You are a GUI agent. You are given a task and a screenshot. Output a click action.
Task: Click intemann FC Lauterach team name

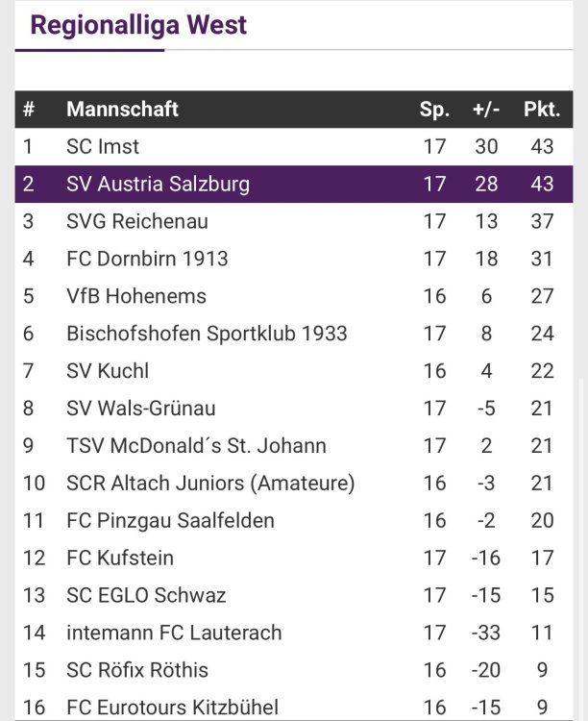174,633
